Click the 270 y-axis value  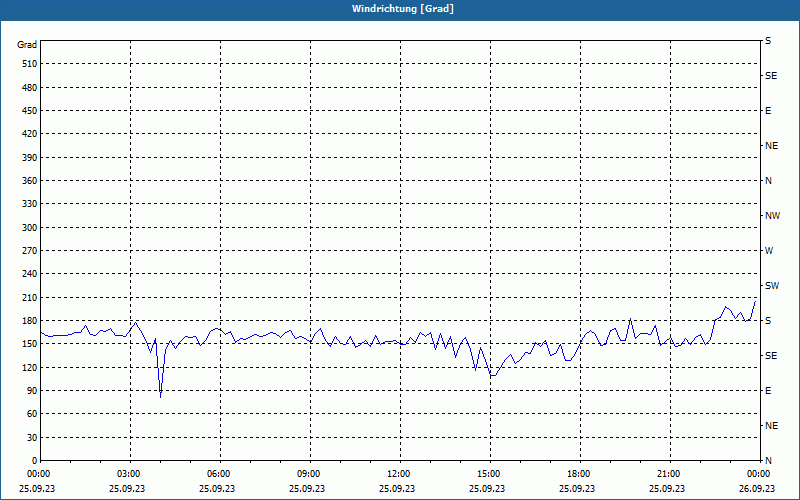[30, 251]
